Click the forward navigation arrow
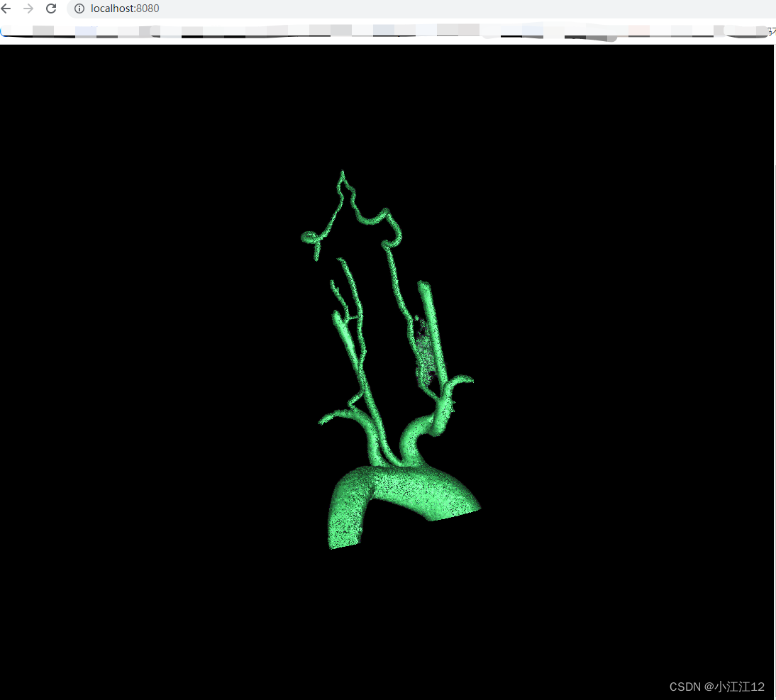Screen dimensions: 776x700 tap(28, 9)
